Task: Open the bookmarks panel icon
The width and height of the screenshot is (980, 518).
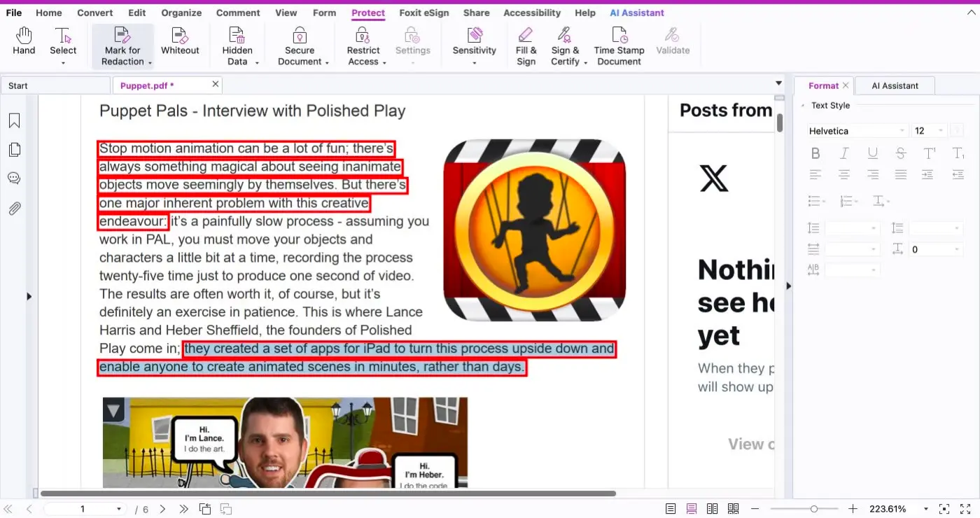Action: tap(14, 121)
